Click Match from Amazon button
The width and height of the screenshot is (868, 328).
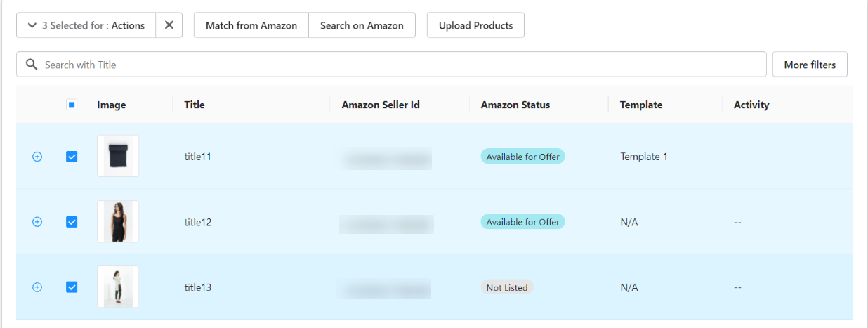[251, 25]
